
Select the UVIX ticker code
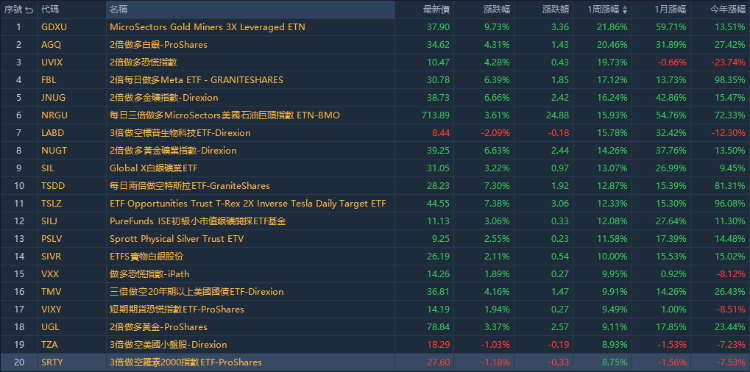[x=52, y=62]
